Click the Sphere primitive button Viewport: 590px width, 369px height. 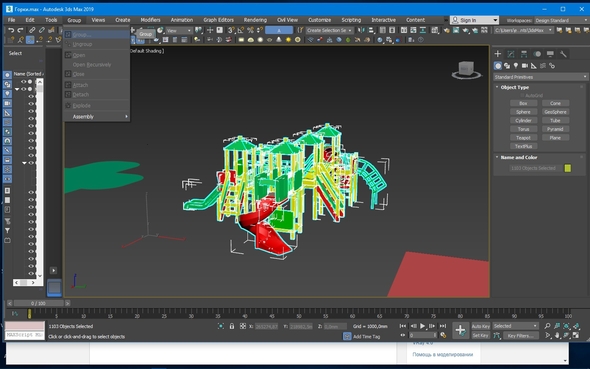click(x=523, y=112)
